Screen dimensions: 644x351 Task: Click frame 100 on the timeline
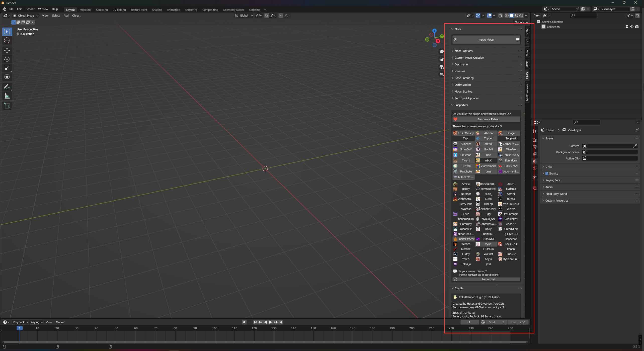pyautogui.click(x=215, y=328)
